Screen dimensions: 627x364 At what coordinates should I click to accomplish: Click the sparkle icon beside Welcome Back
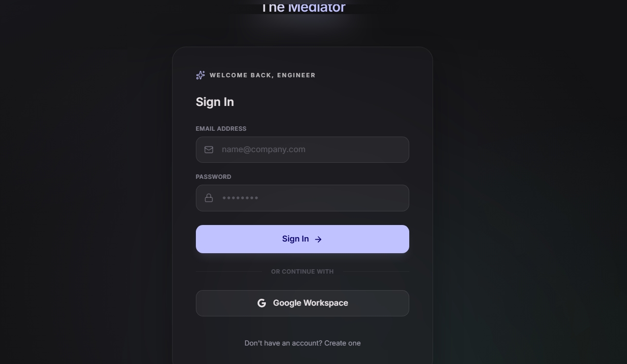200,75
